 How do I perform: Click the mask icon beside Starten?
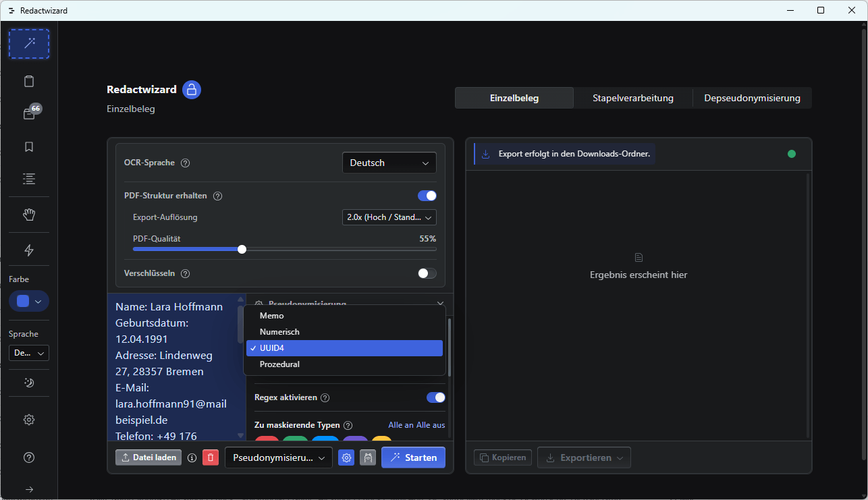point(368,457)
